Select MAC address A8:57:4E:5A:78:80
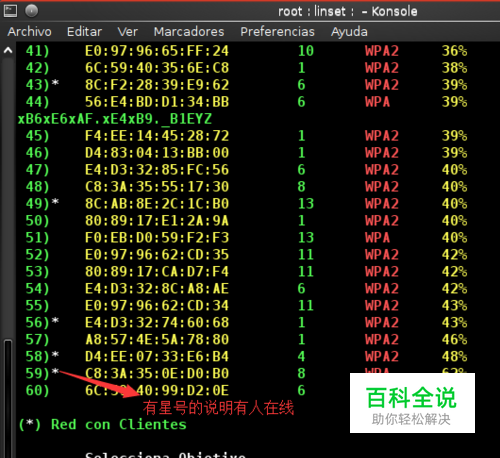 [x=157, y=340]
